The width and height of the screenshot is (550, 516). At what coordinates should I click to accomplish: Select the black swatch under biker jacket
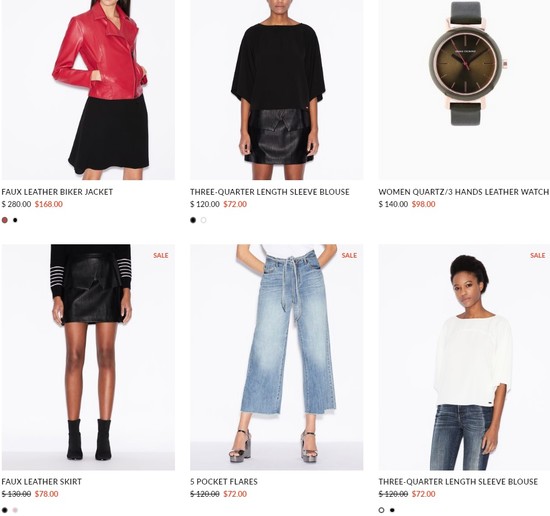[15, 220]
